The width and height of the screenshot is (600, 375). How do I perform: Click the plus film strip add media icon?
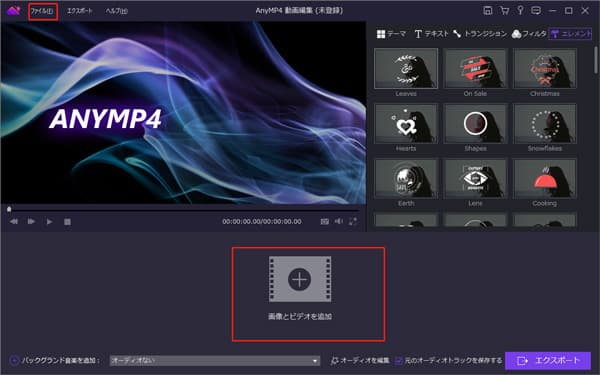pos(300,279)
